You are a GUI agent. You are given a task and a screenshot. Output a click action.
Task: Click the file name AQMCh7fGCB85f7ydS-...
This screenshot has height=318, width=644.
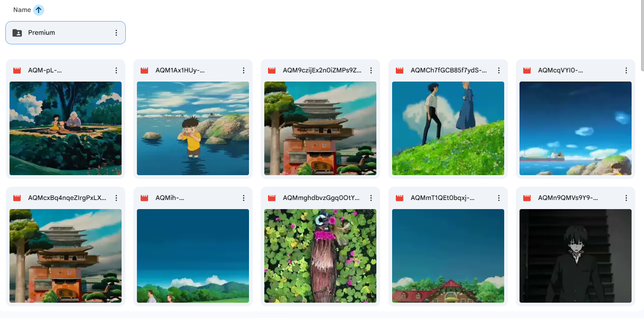[x=449, y=70]
